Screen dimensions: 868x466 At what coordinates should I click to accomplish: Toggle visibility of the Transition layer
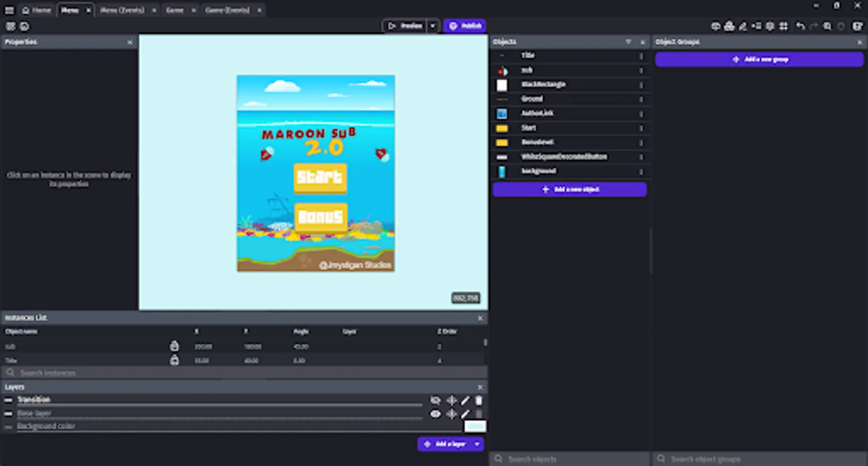point(435,400)
